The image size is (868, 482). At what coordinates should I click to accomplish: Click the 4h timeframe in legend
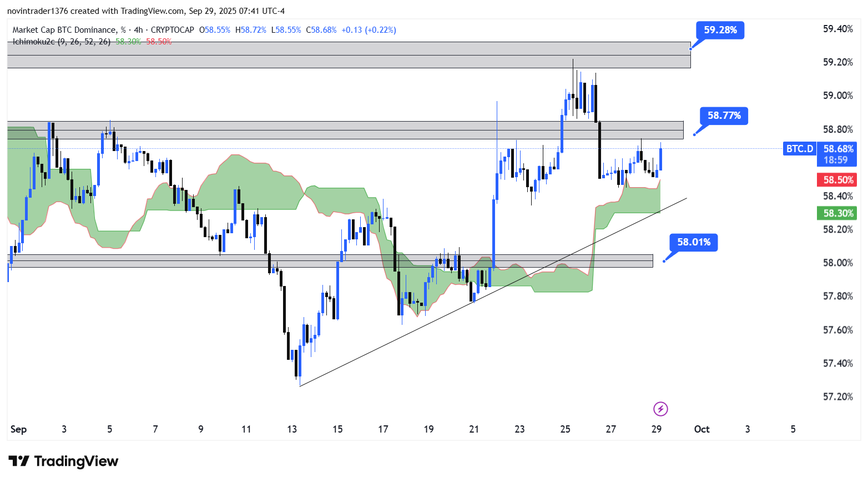coord(138,30)
